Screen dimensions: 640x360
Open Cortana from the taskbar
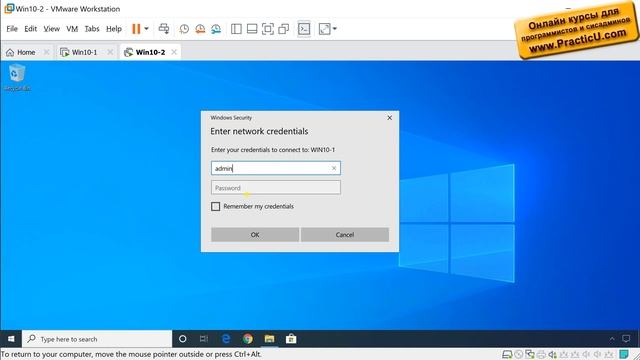coord(182,339)
